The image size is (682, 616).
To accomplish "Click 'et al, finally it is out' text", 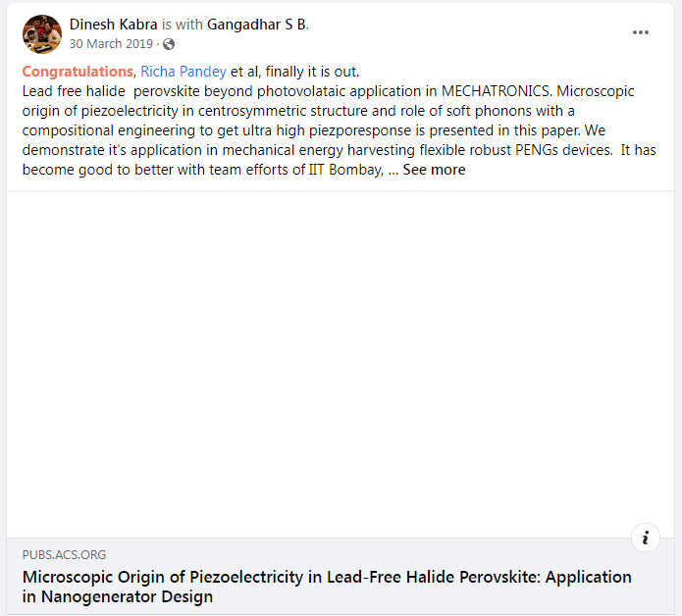I will [294, 72].
